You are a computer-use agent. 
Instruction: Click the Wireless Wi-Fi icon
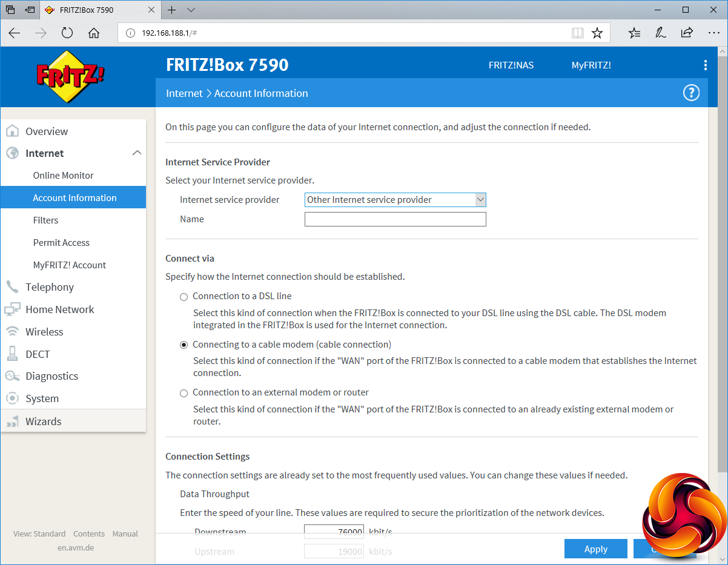pos(12,332)
